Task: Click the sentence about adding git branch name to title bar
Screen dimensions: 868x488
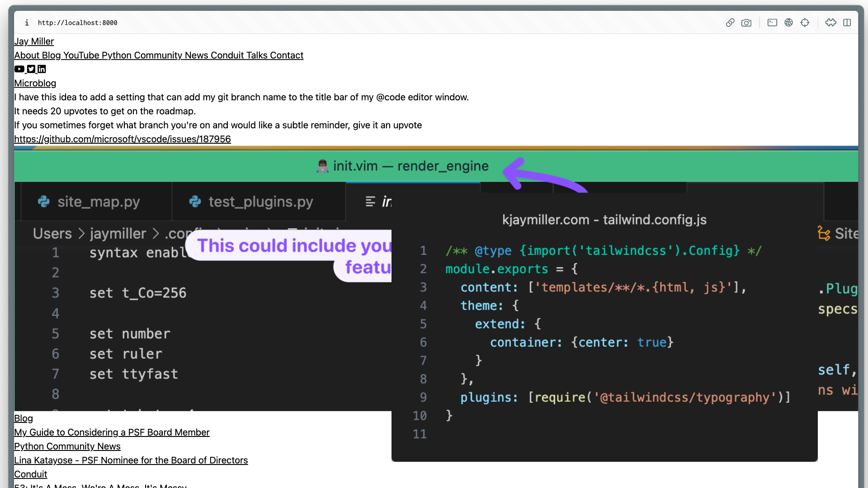Action: point(241,97)
